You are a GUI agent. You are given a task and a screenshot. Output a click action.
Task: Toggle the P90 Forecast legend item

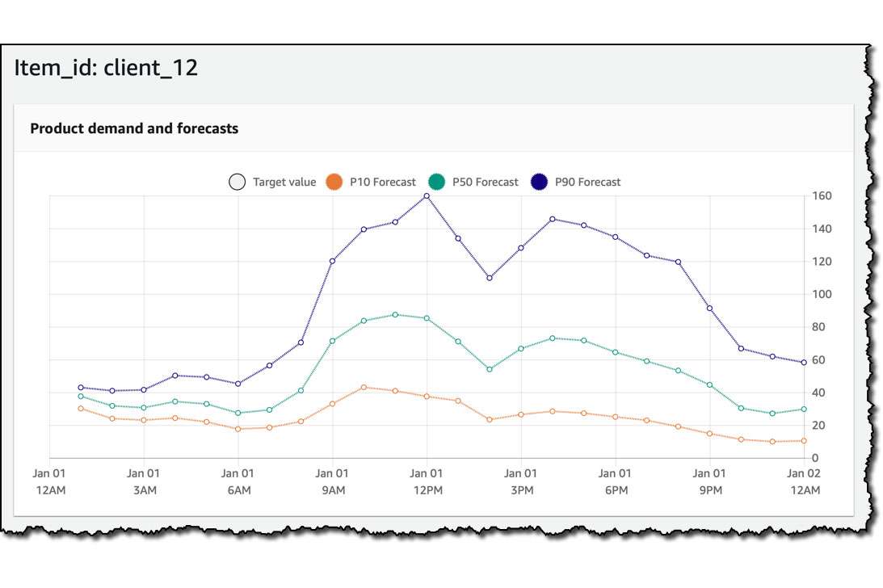[x=575, y=182]
